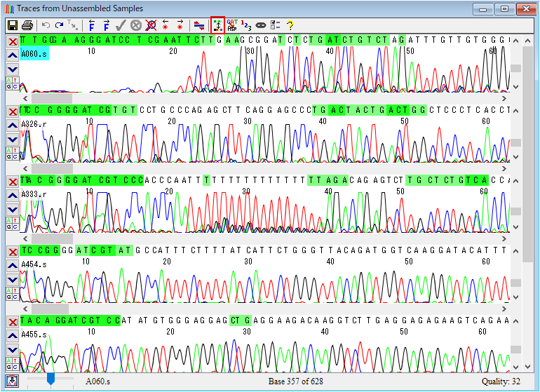The width and height of the screenshot is (540, 392).
Task: Click the A454.s vertical scale slider thumb
Action: [515, 283]
